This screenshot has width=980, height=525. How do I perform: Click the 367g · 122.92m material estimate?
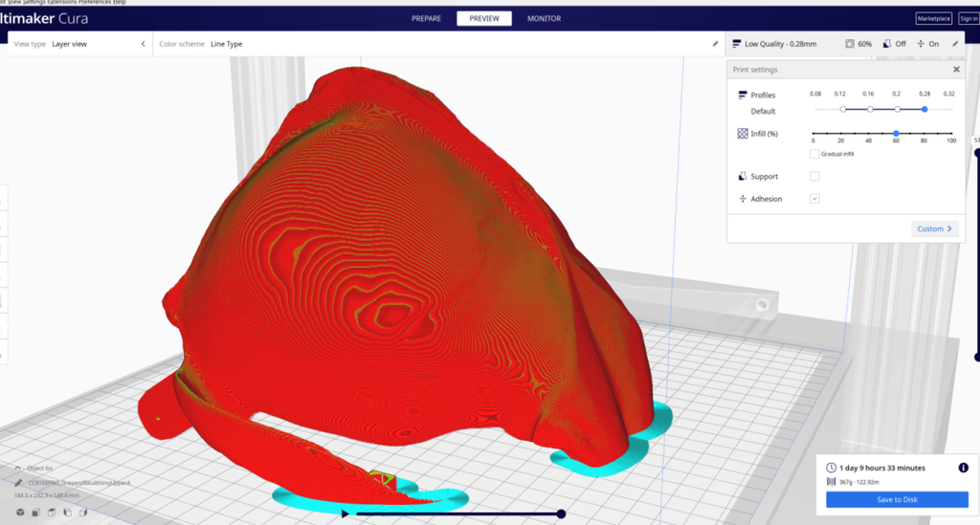(859, 481)
